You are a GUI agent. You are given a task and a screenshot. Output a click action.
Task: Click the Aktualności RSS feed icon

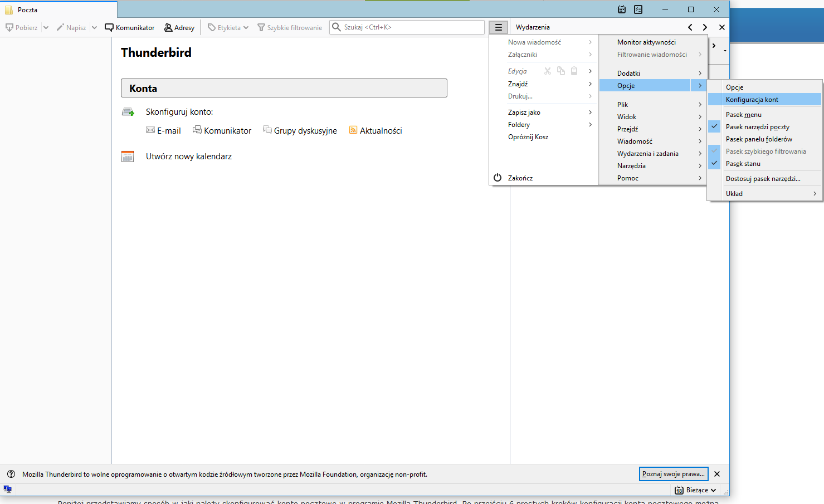[x=353, y=130]
